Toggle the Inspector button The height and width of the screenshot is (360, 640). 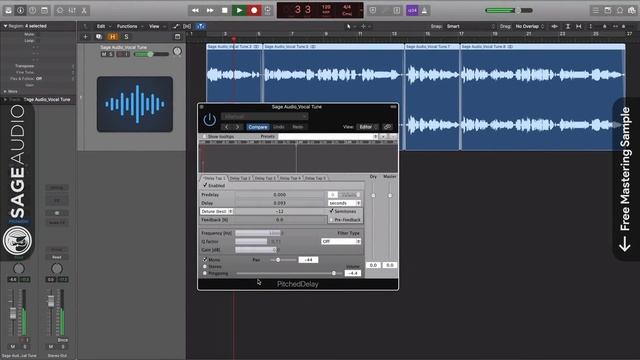[x=20, y=10]
